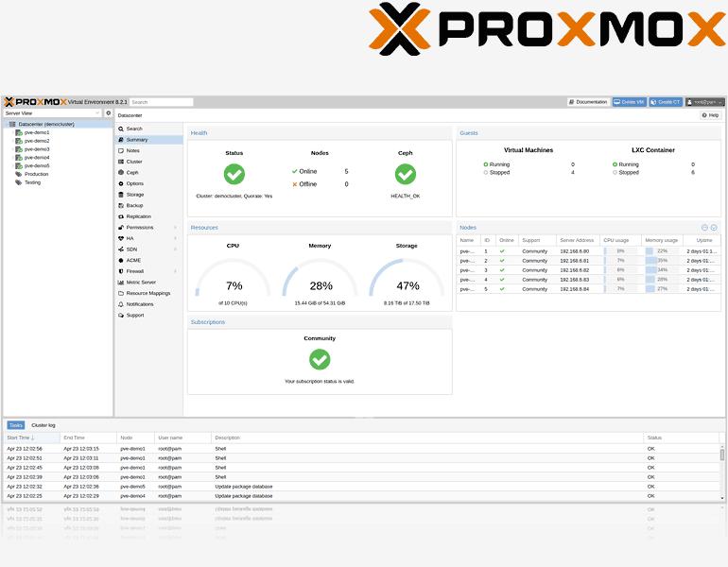
Task: Click the header Search input field
Action: click(161, 102)
